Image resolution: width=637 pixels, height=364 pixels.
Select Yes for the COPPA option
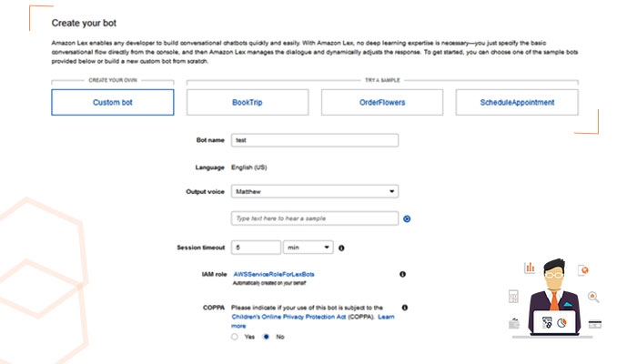[x=235, y=336]
